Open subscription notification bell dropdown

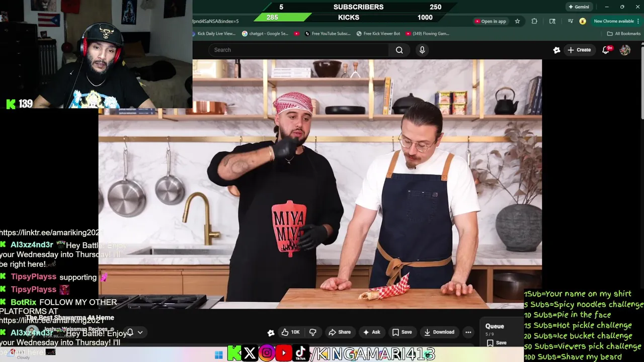point(134,332)
